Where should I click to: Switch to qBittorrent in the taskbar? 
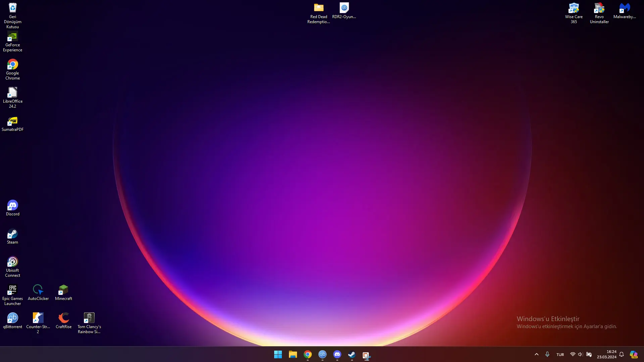click(x=322, y=354)
